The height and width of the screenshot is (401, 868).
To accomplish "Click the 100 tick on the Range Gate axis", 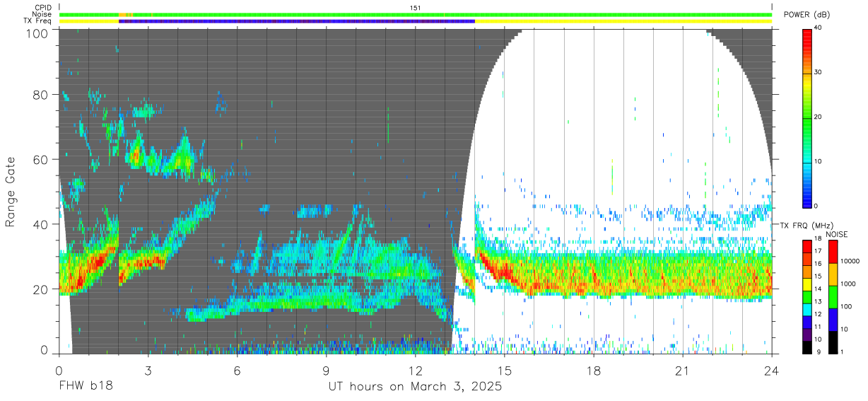I will click(x=37, y=33).
